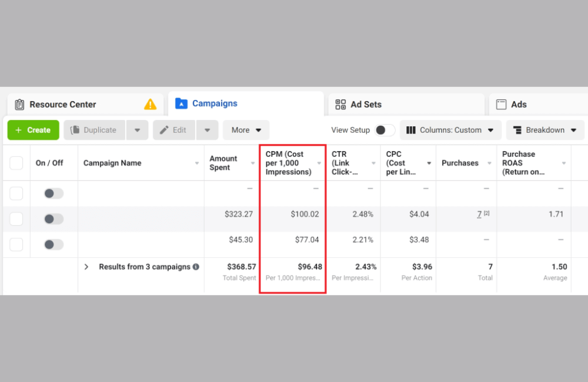This screenshot has height=382, width=588.
Task: Open the Columns: Custom dropdown
Action: pos(450,130)
